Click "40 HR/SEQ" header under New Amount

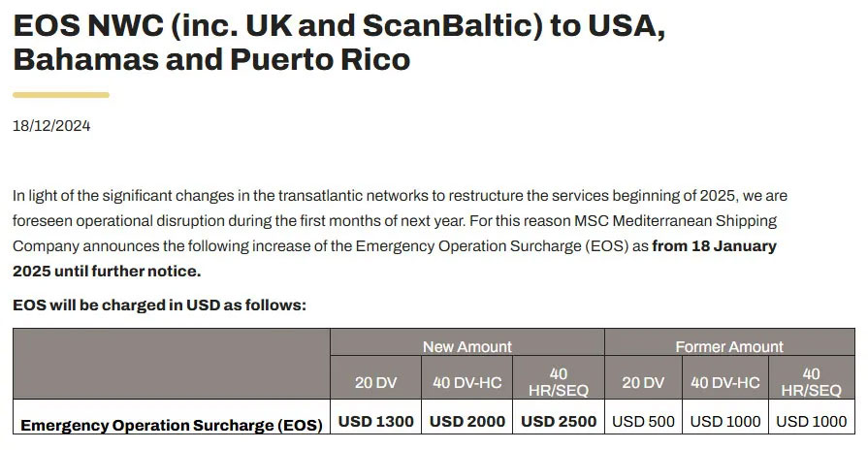point(558,381)
